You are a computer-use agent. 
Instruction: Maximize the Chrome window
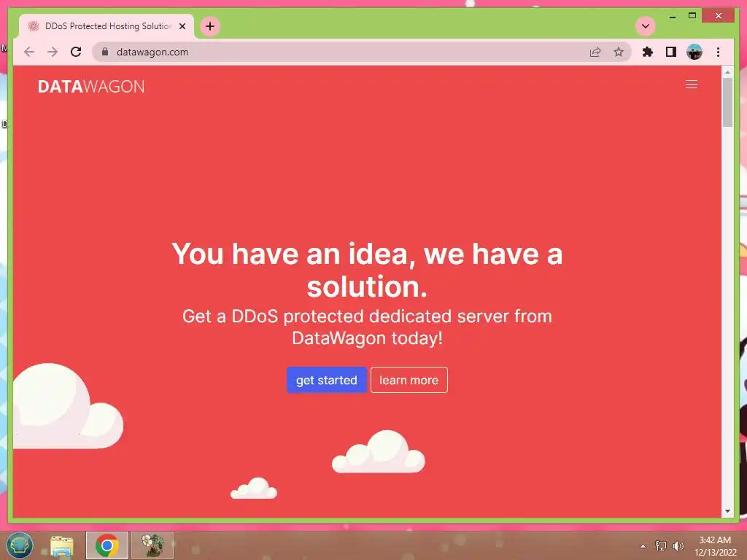pos(692,16)
